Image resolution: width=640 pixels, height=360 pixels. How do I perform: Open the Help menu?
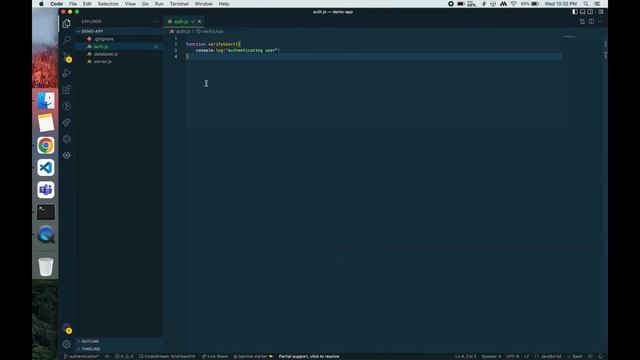coord(224,4)
